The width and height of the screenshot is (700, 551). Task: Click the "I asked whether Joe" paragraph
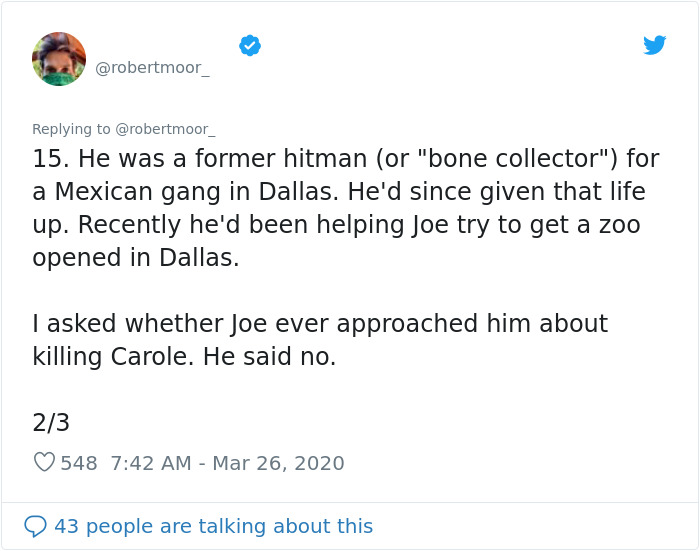tap(320, 340)
